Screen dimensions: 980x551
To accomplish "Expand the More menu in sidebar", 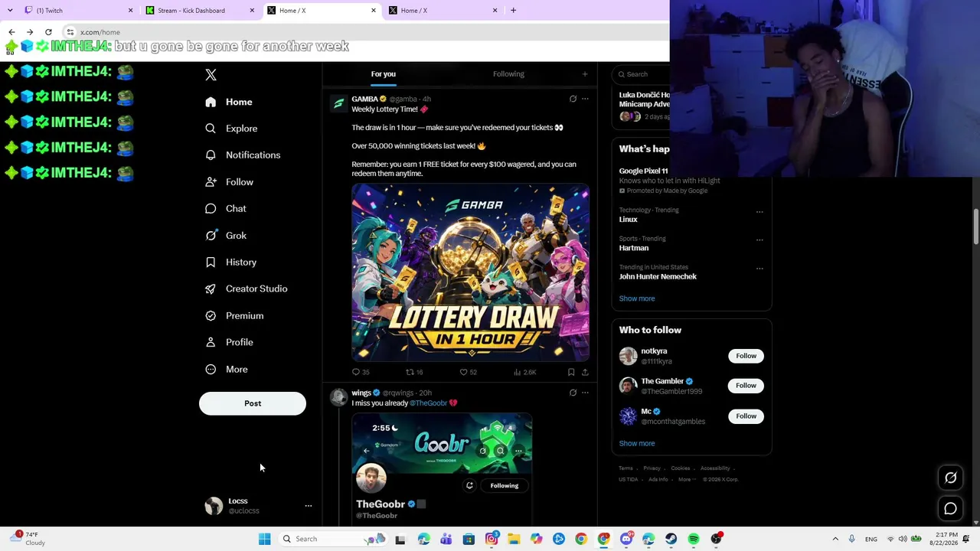I will click(x=226, y=370).
